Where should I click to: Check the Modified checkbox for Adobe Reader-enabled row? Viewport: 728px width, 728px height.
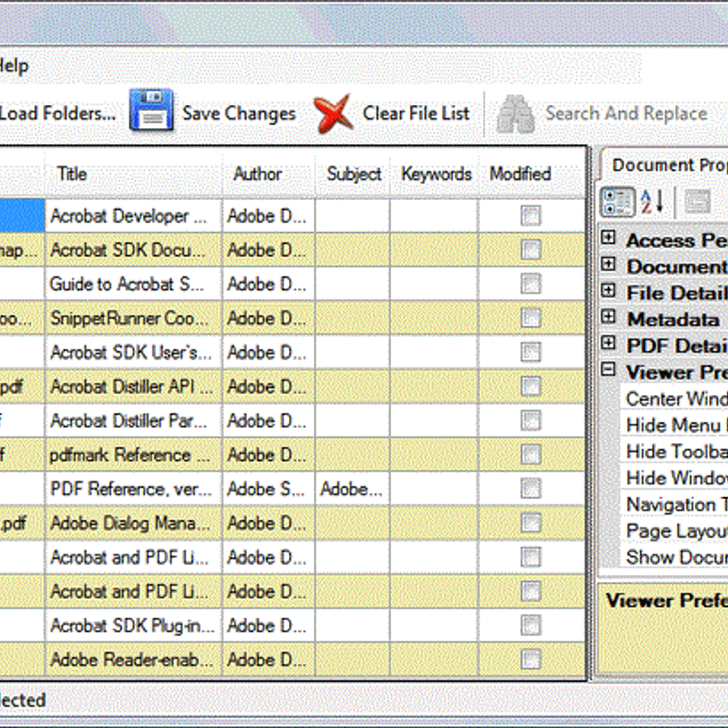coord(531,660)
